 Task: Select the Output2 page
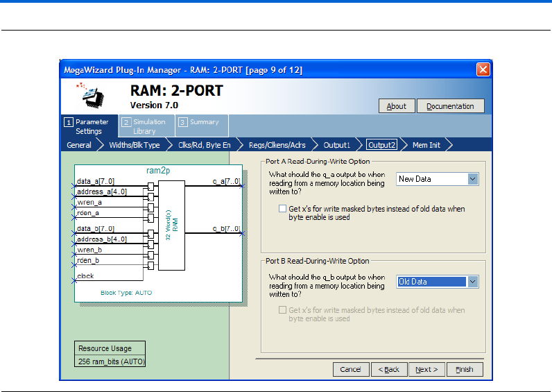point(381,145)
